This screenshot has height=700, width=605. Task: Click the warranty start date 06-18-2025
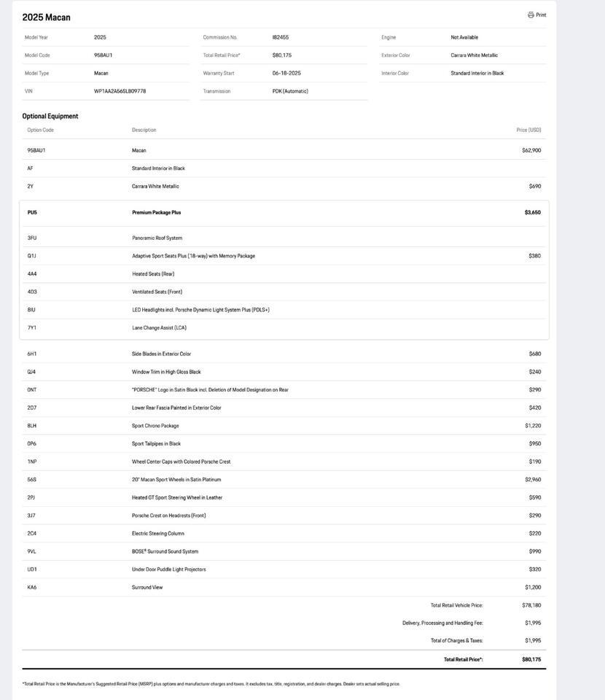click(286, 73)
